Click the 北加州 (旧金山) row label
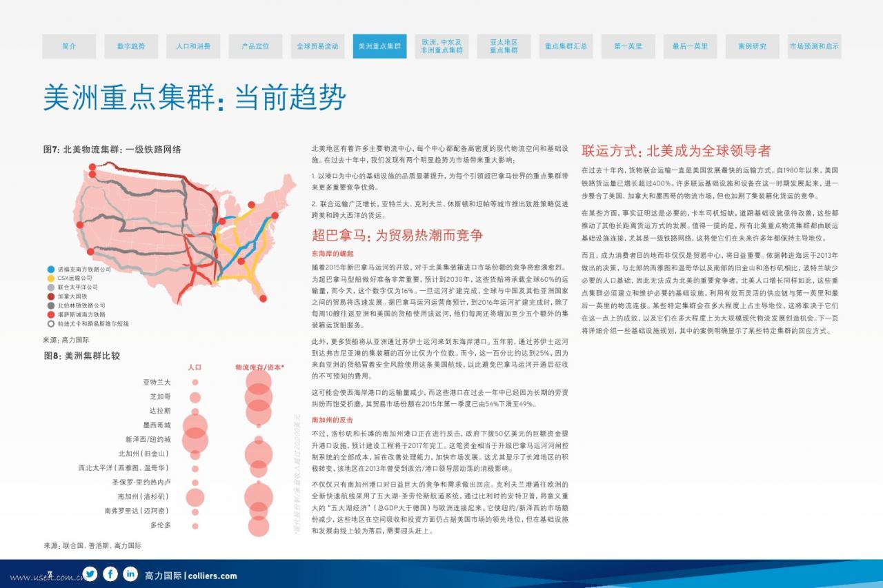 point(144,454)
